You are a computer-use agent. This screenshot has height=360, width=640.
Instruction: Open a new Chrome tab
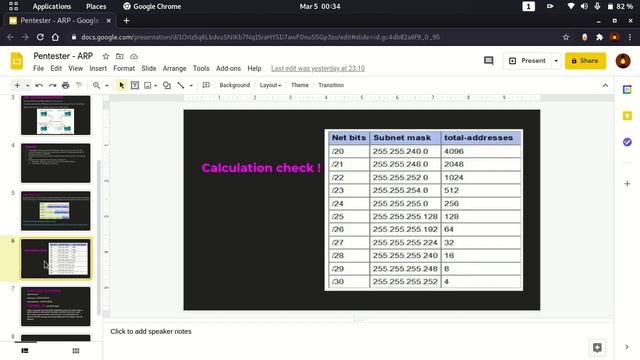coord(127,20)
